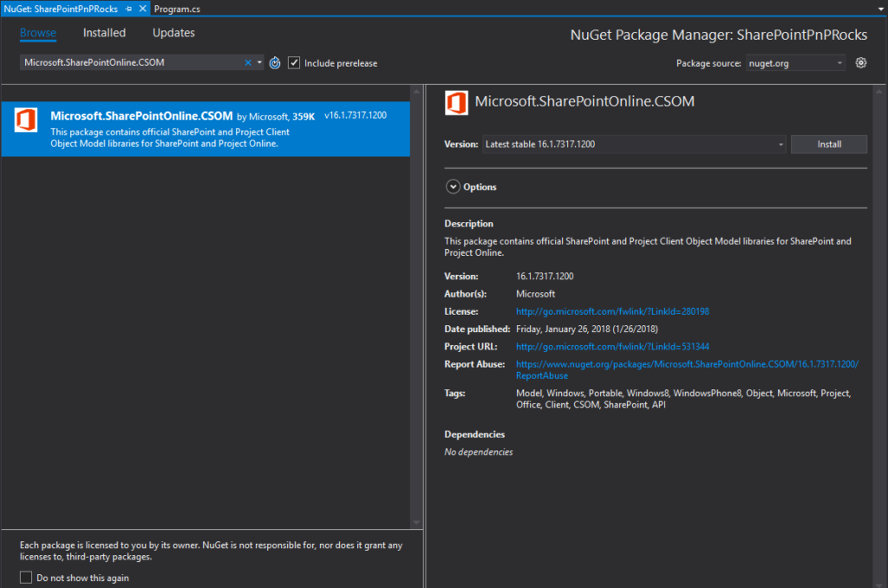Viewport: 888px width, 588px height.
Task: Click Date published Friday, January 26, 2018
Action: (x=587, y=329)
